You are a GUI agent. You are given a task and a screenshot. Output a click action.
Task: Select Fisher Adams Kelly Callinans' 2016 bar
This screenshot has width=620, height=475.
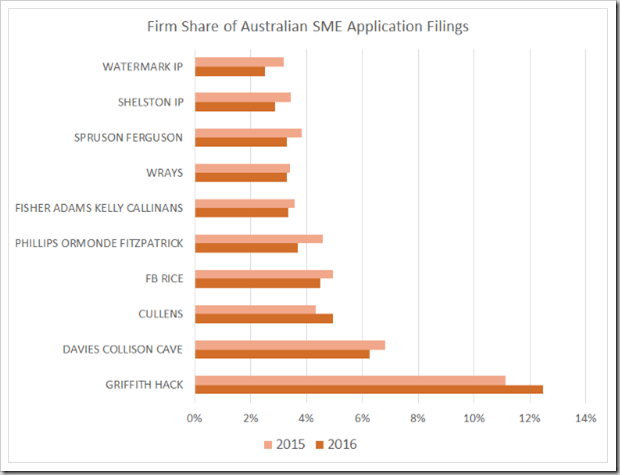[x=242, y=213]
